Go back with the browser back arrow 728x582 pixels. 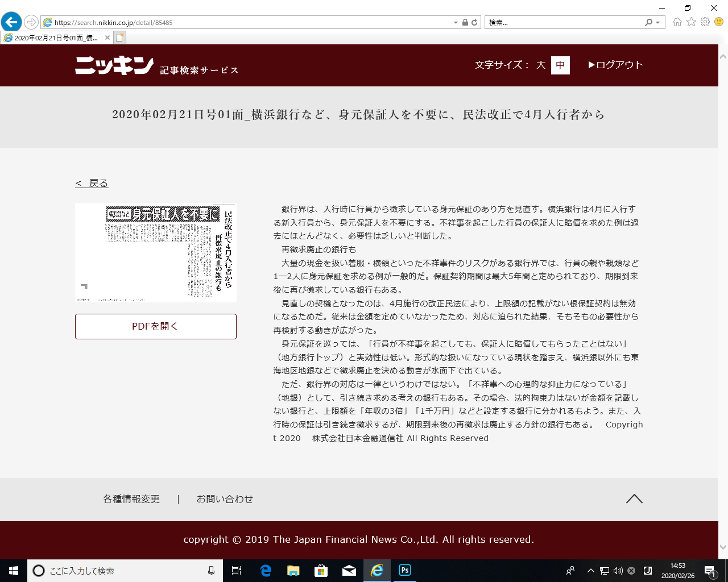11,22
